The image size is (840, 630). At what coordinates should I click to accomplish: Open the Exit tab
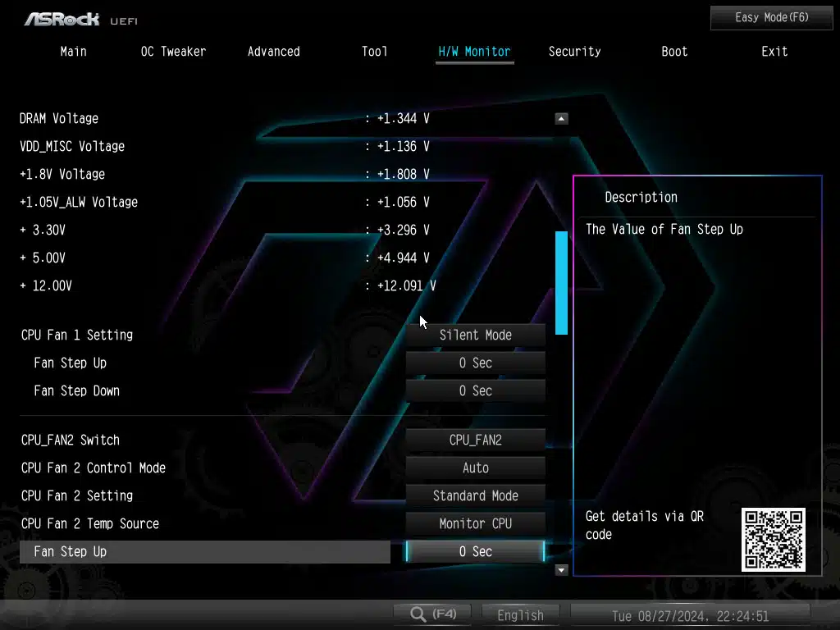coord(774,52)
